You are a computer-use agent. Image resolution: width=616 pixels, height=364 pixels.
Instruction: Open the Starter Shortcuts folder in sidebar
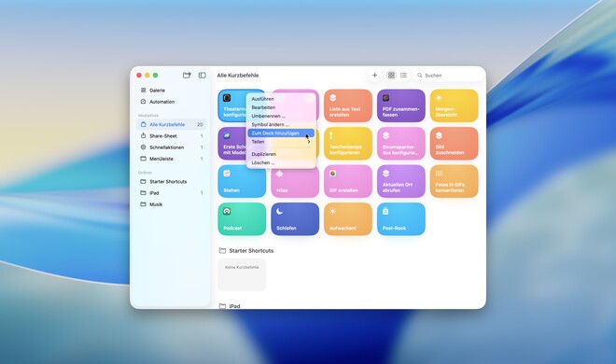171,181
